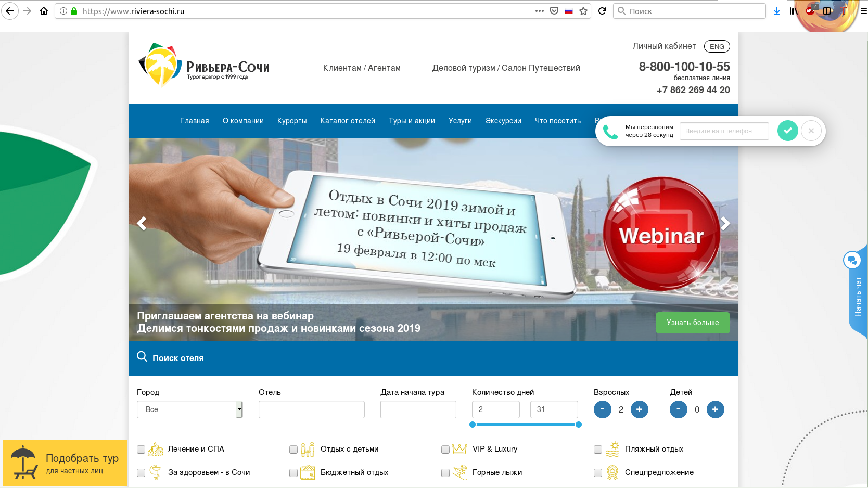Click the Дата начала тура field
Viewport: 868px width, 488px height.
click(418, 409)
